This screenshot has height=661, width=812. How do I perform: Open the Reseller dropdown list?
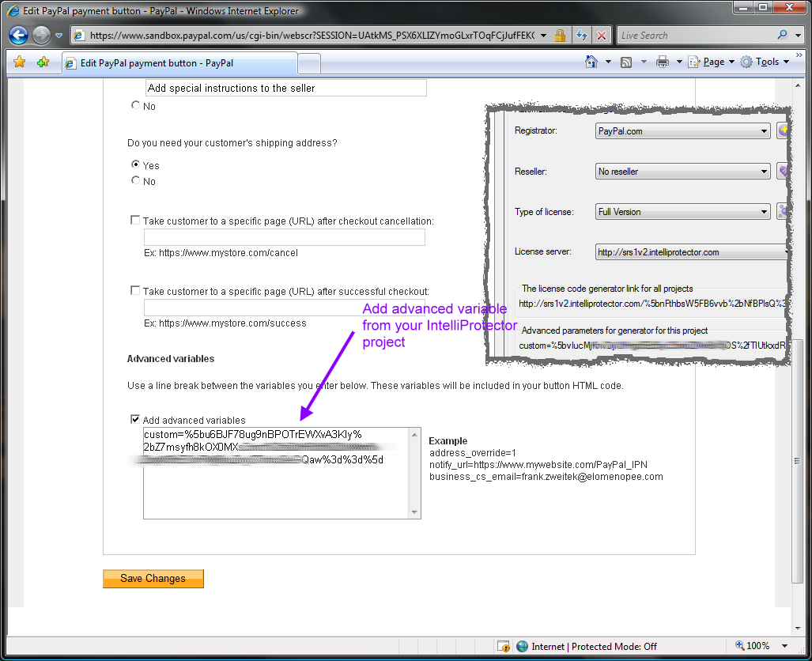(764, 172)
